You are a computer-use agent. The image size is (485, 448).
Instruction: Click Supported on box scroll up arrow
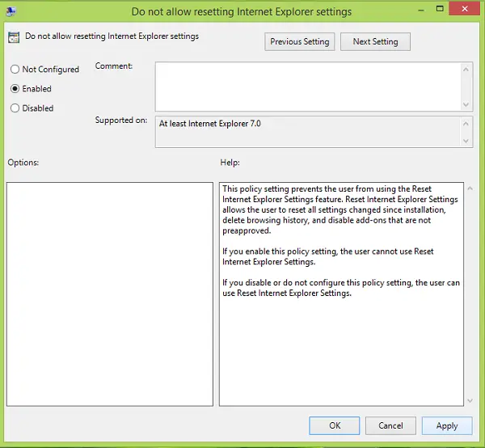466,124
